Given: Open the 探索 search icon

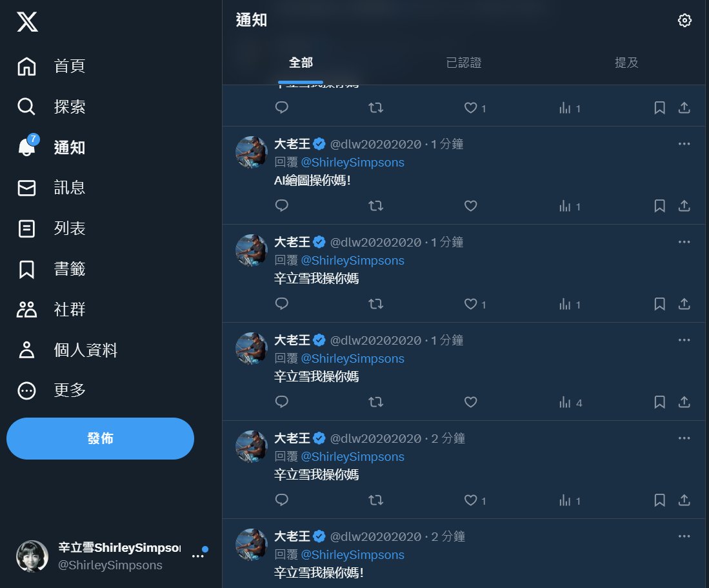Looking at the screenshot, I should (x=26, y=106).
